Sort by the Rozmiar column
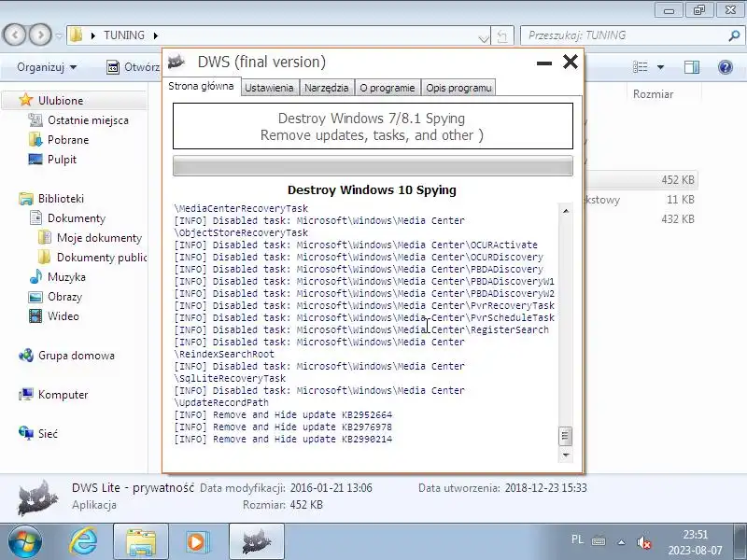This screenshot has width=747, height=560. click(x=653, y=94)
